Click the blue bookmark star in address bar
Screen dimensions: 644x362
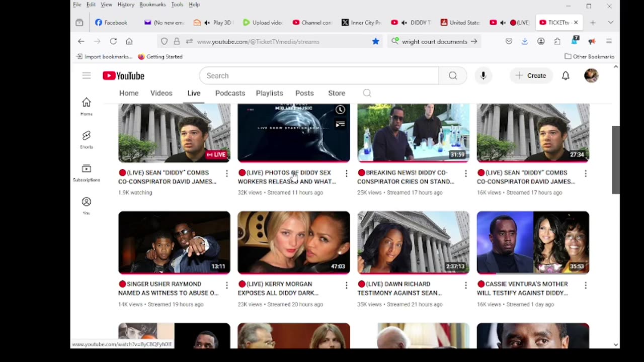pyautogui.click(x=375, y=41)
